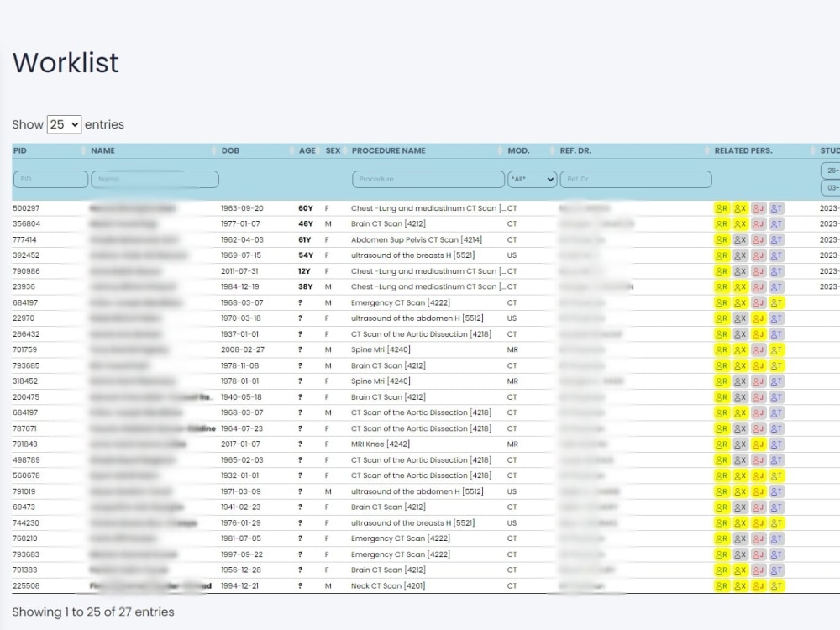Image resolution: width=840 pixels, height=630 pixels.
Task: Click the X person icon on the MRI Knee row
Action: (x=741, y=444)
